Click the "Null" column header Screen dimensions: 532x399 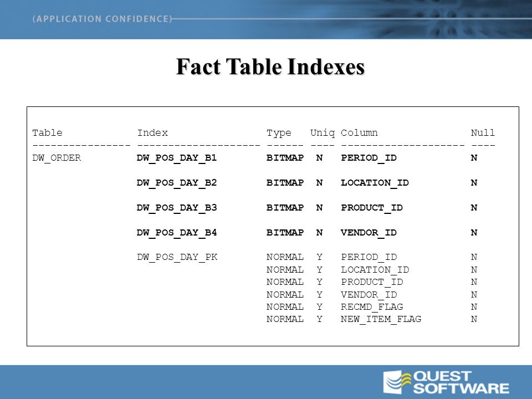tap(483, 132)
